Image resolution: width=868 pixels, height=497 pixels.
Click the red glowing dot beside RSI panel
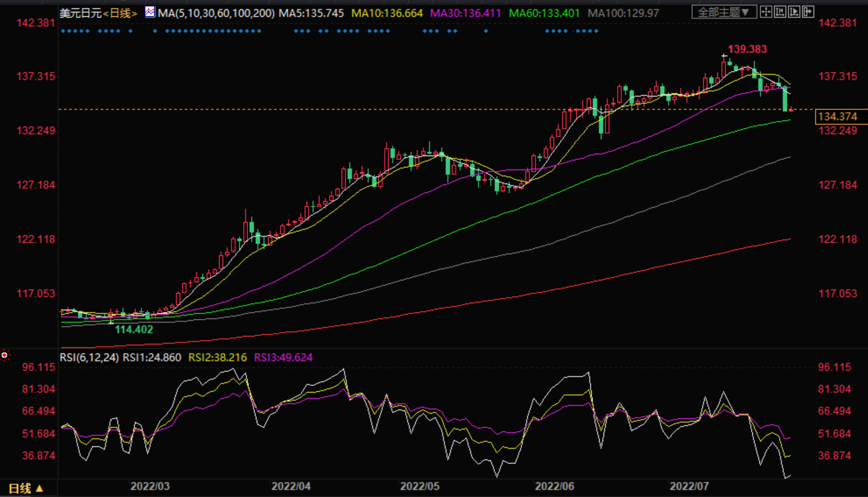pyautogui.click(x=5, y=355)
